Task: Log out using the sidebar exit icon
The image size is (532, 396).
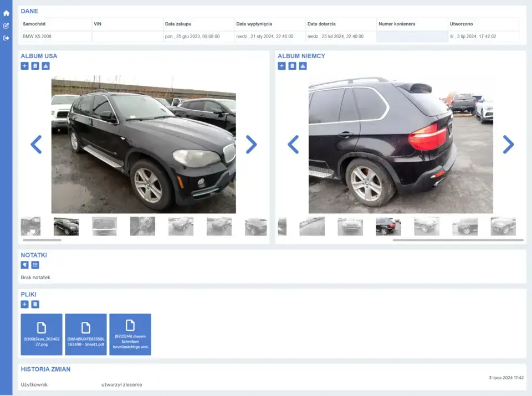Action: [6, 38]
